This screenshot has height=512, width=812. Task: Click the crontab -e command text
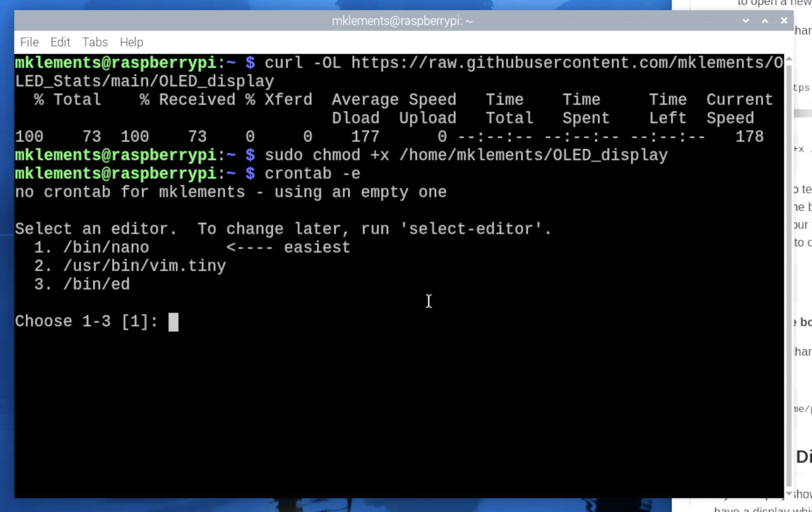[312, 174]
